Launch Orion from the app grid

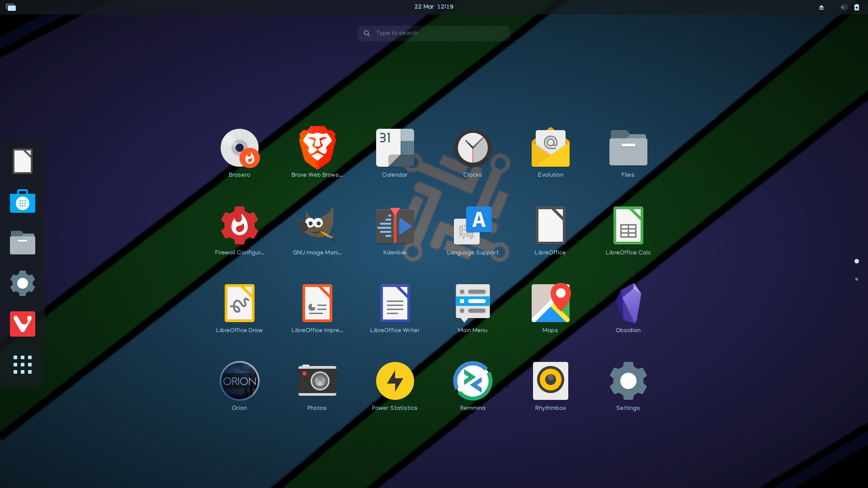239,381
